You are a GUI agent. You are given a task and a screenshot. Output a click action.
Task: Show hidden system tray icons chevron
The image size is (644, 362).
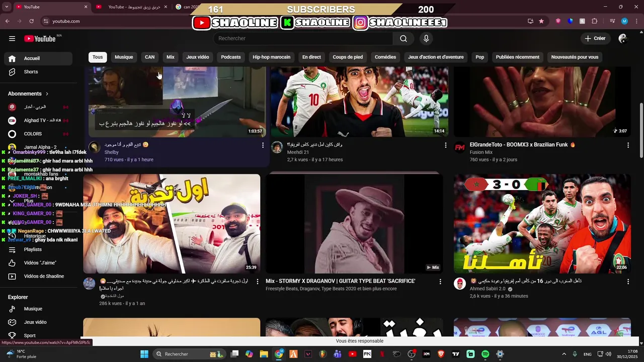tap(564, 354)
